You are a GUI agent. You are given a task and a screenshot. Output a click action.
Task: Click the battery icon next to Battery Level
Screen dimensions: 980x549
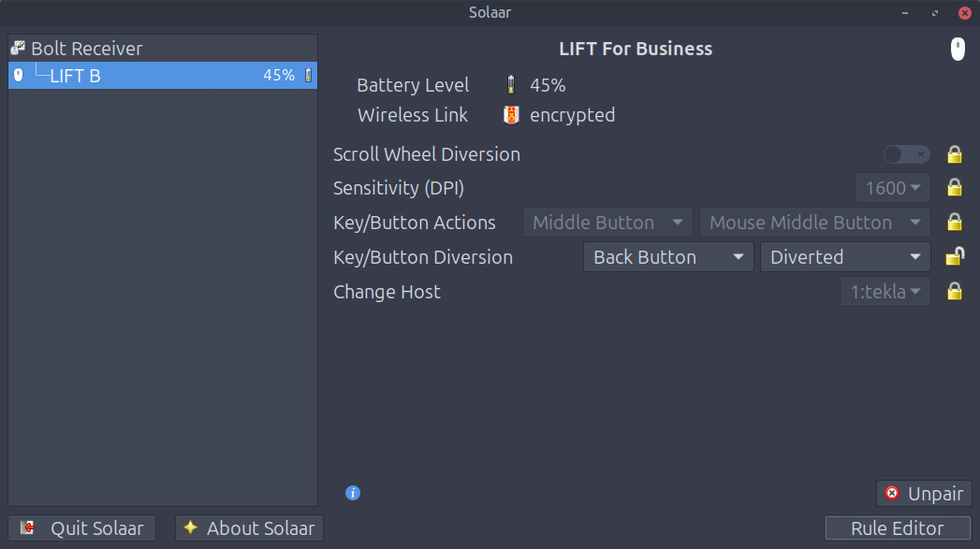coord(511,85)
